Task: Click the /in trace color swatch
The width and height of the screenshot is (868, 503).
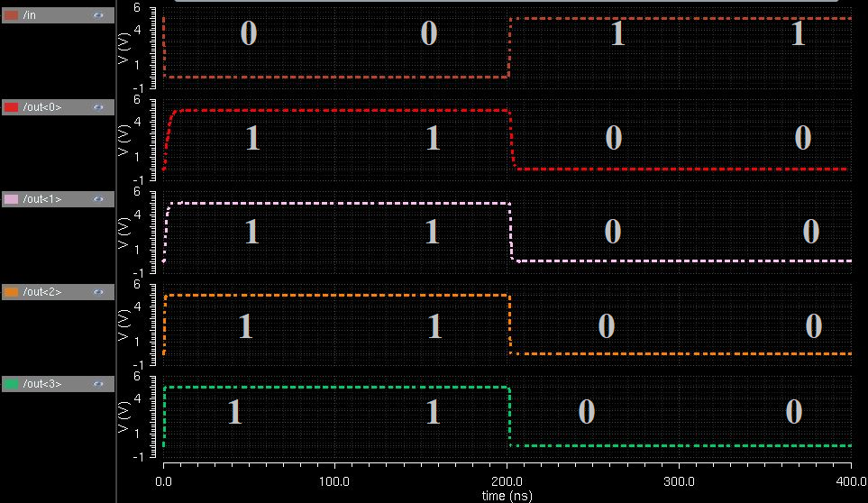Action: coord(11,15)
